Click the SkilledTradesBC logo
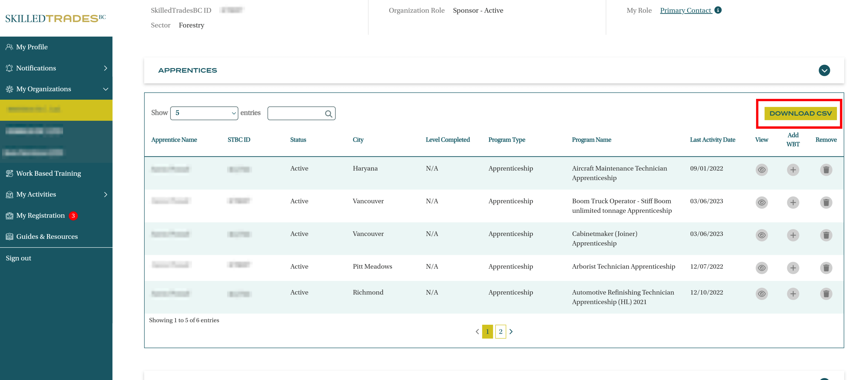This screenshot has width=868, height=380. pos(55,18)
